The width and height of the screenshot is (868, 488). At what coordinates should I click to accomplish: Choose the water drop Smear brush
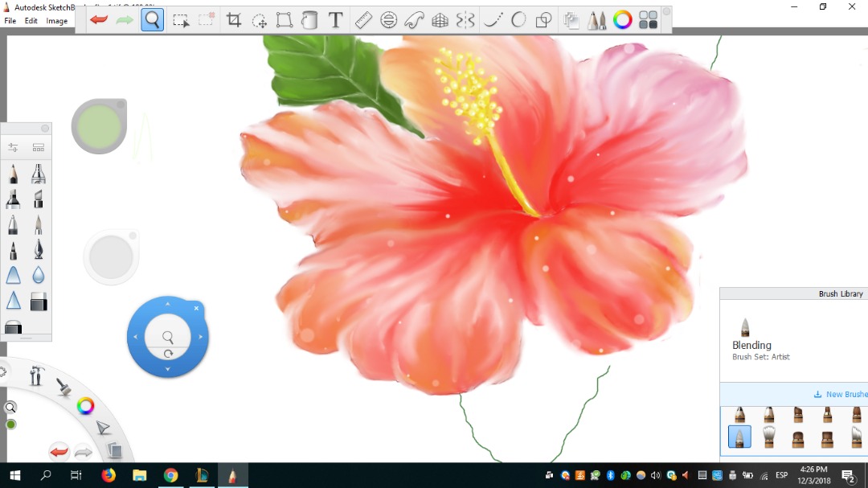click(39, 275)
